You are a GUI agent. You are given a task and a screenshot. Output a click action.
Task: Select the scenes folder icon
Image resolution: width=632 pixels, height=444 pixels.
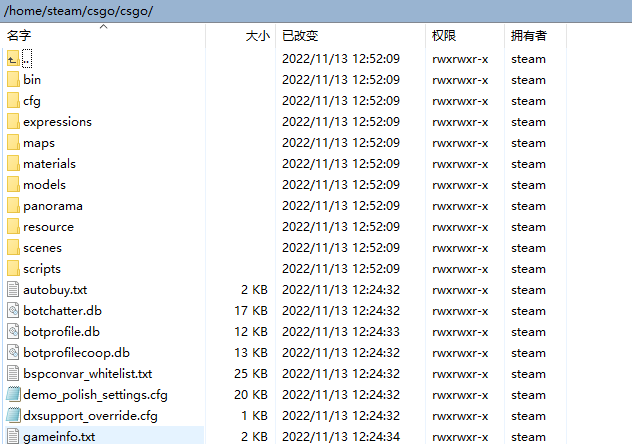coord(13,247)
